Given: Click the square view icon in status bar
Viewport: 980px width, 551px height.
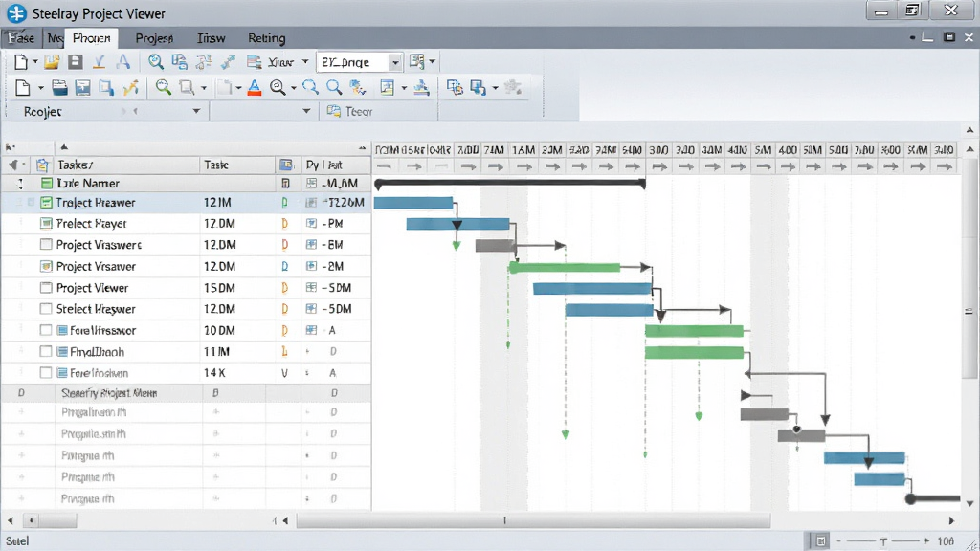Looking at the screenshot, I should pyautogui.click(x=821, y=541).
